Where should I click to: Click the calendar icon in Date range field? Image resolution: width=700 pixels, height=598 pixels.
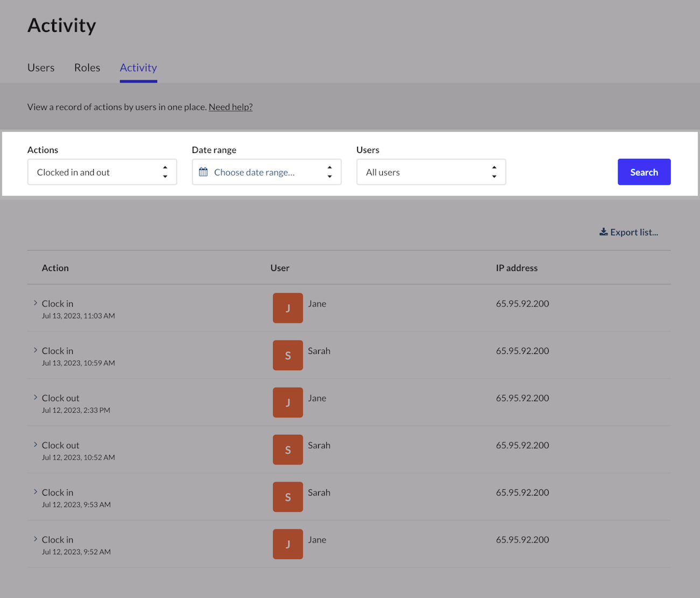pos(203,172)
